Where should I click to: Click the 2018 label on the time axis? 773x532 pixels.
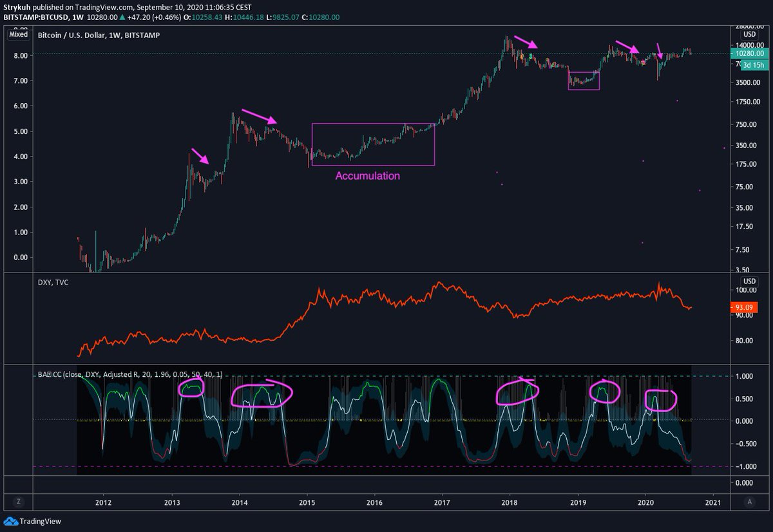tap(510, 502)
